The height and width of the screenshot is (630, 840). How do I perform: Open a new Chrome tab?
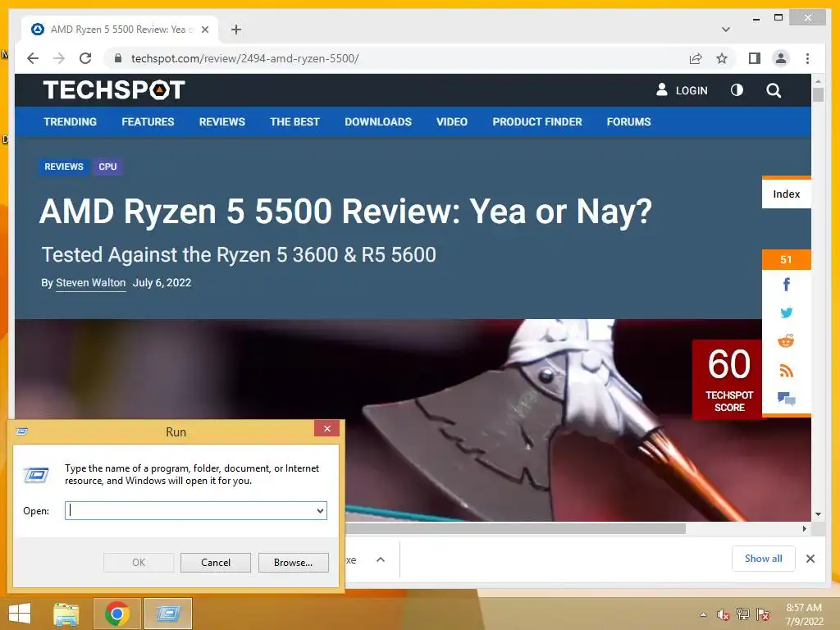pyautogui.click(x=236, y=30)
